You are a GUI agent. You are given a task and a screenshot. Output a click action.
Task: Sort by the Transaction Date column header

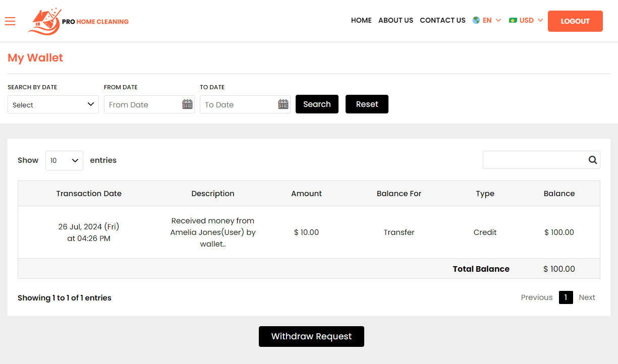pos(89,194)
